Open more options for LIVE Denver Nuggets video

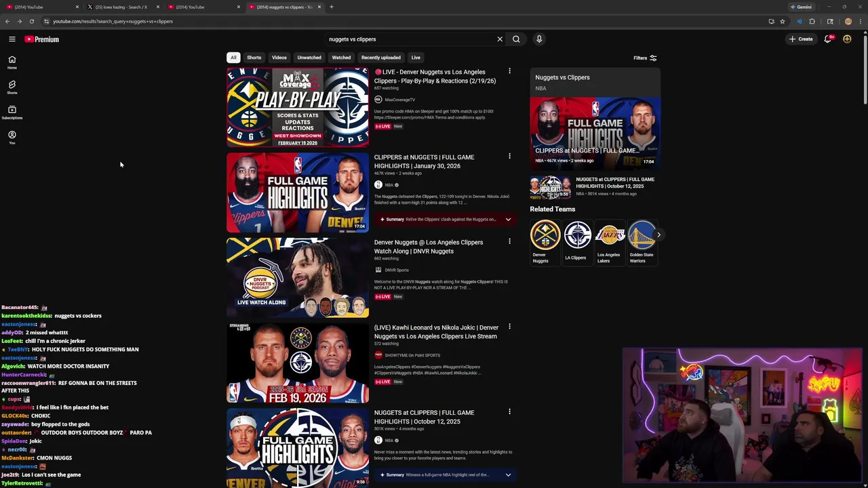pyautogui.click(x=509, y=71)
